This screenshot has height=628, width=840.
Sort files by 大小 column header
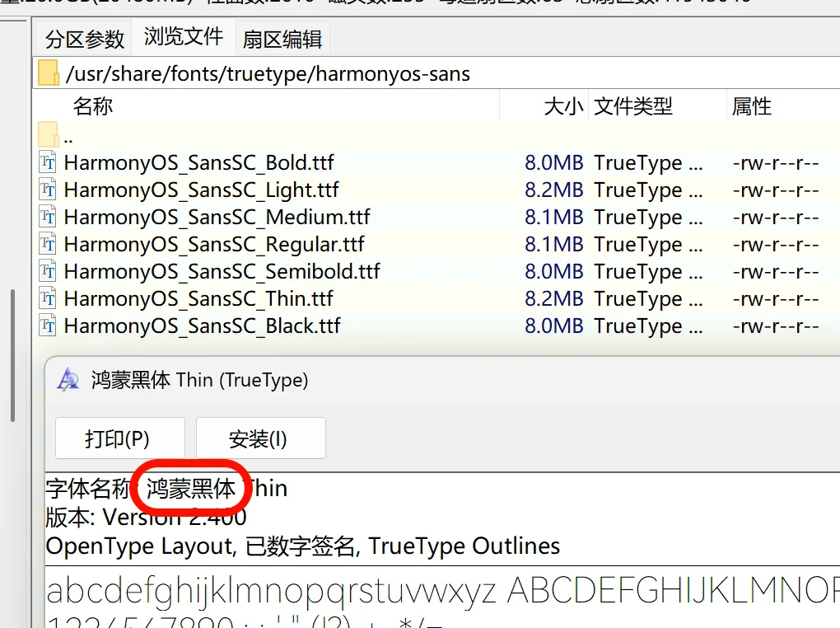pos(563,106)
